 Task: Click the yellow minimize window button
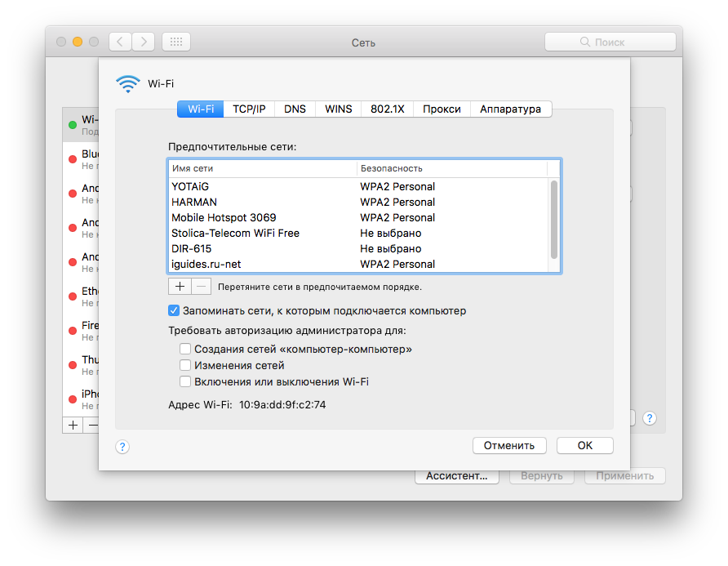78,42
